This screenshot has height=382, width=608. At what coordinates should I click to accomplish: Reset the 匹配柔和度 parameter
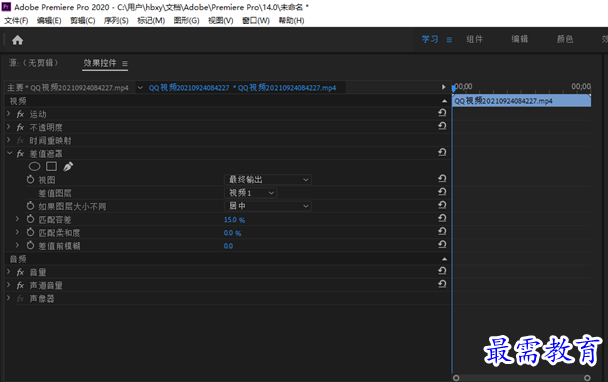442,231
